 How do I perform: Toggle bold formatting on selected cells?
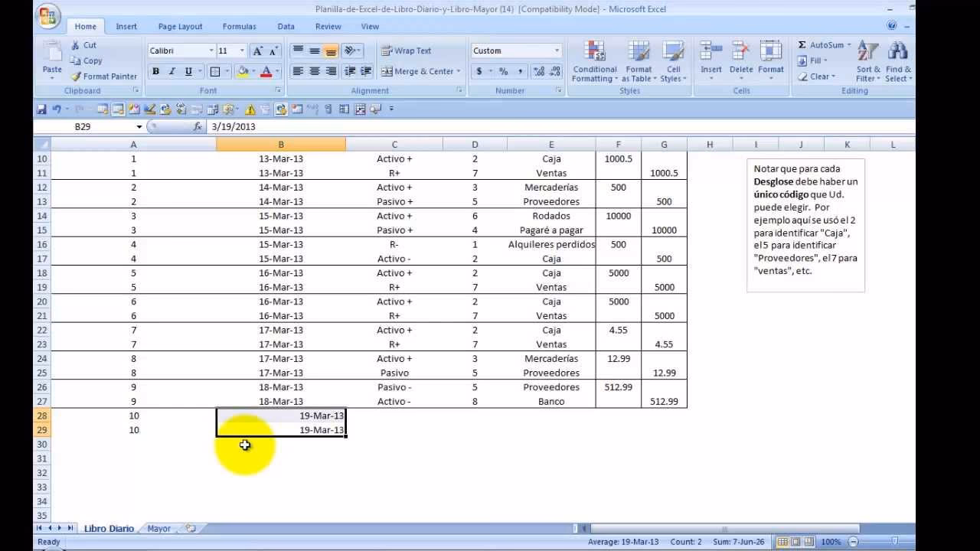click(155, 70)
